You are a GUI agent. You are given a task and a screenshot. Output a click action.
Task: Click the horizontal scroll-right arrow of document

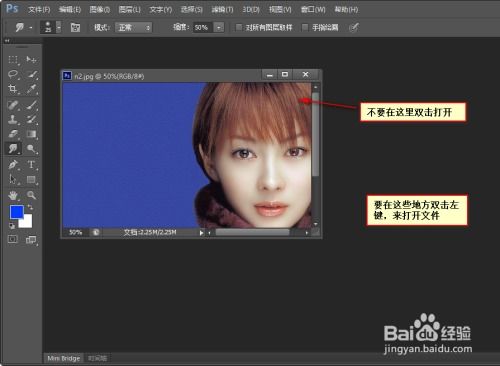point(307,233)
